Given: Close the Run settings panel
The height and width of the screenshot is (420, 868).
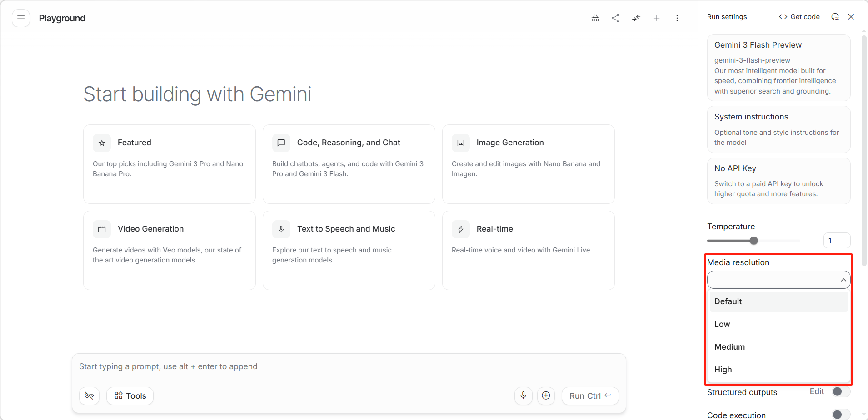Looking at the screenshot, I should coord(851,17).
